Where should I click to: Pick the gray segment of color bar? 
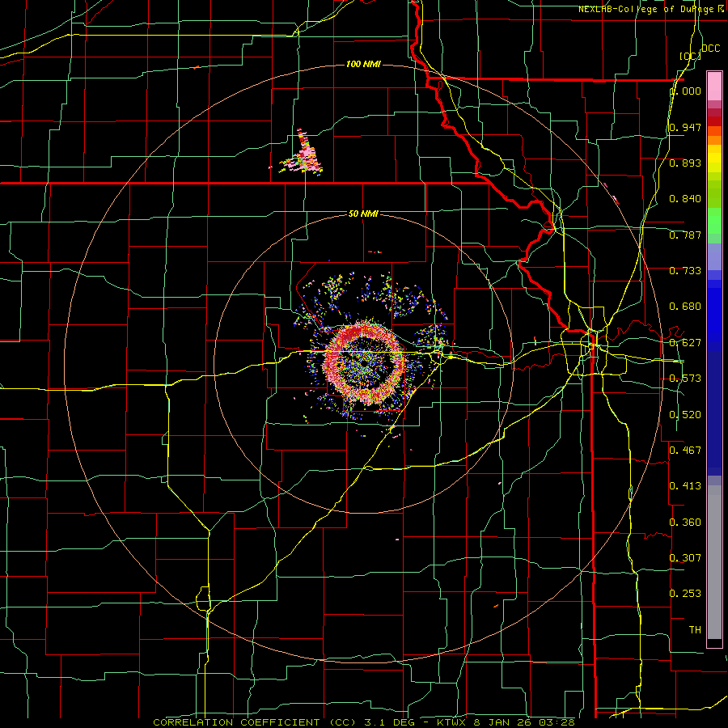coord(714,562)
